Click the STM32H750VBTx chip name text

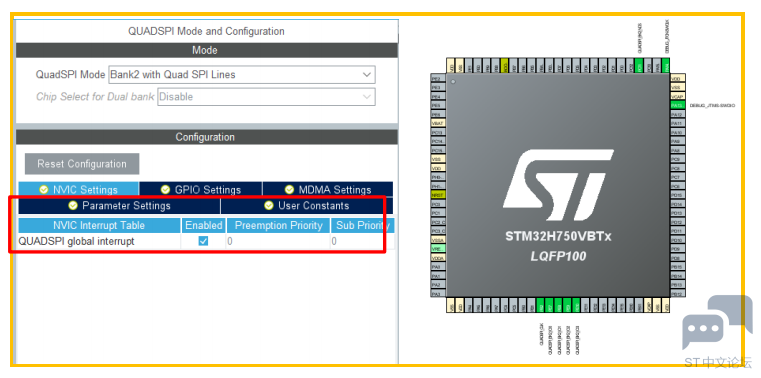click(x=558, y=237)
